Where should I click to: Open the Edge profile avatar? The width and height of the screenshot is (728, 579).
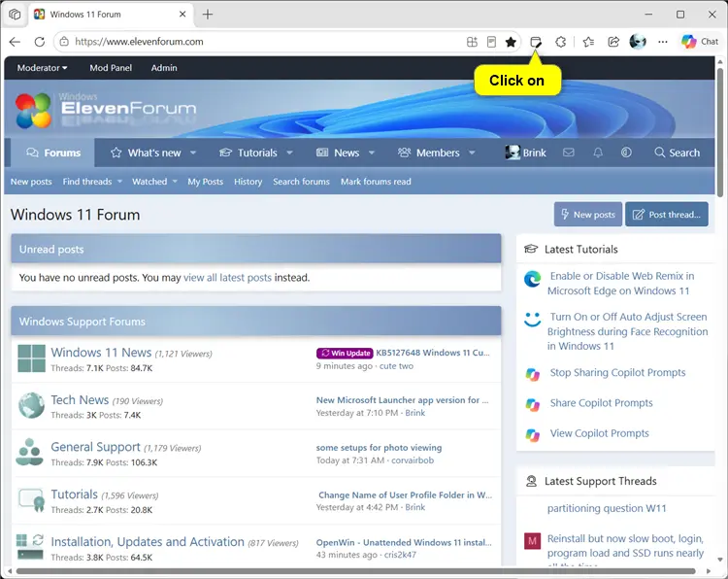pyautogui.click(x=638, y=42)
